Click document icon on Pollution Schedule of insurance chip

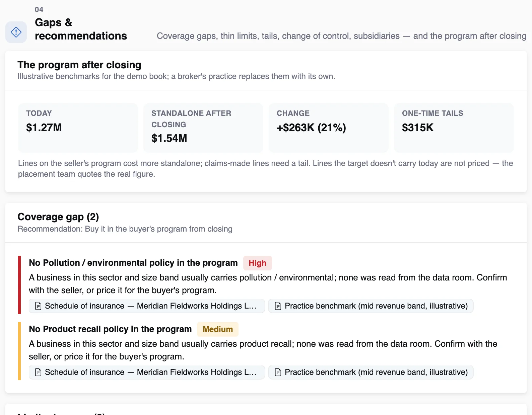coord(38,306)
